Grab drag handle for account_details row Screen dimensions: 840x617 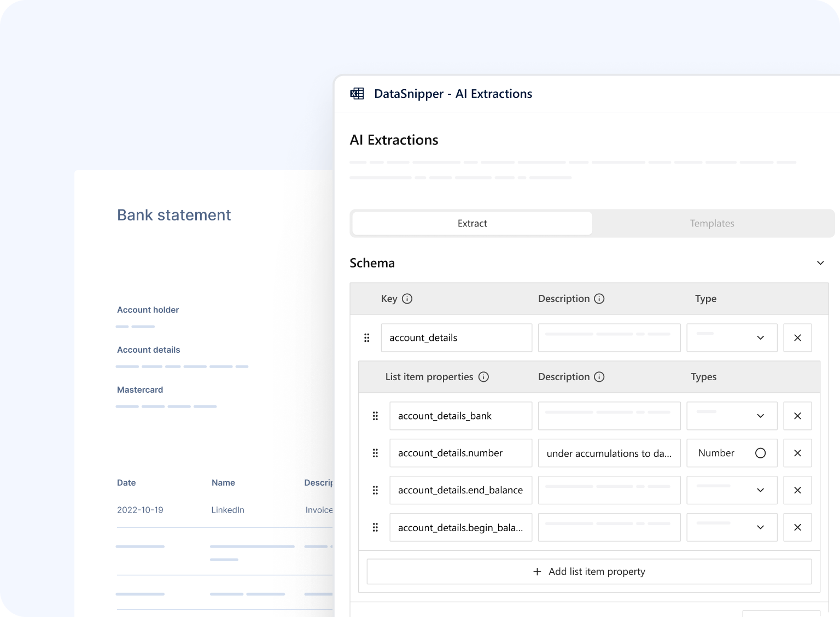367,338
